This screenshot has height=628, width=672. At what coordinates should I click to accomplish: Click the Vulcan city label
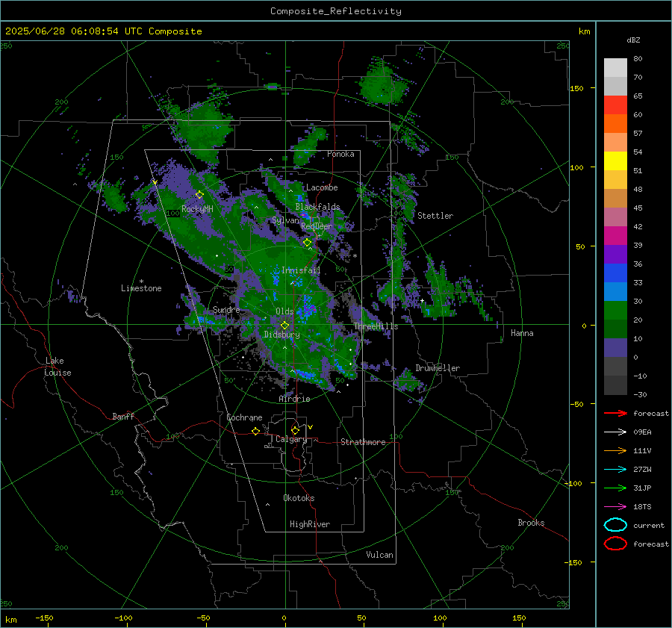click(x=380, y=555)
